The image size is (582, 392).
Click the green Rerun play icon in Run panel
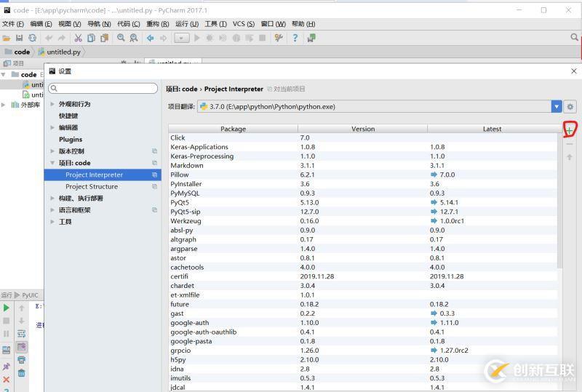point(7,308)
